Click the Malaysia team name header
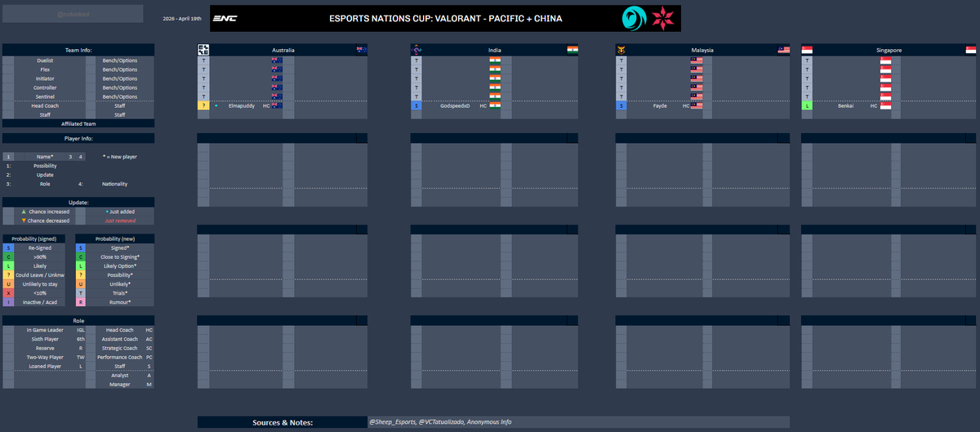This screenshot has height=432, width=980. tap(702, 50)
